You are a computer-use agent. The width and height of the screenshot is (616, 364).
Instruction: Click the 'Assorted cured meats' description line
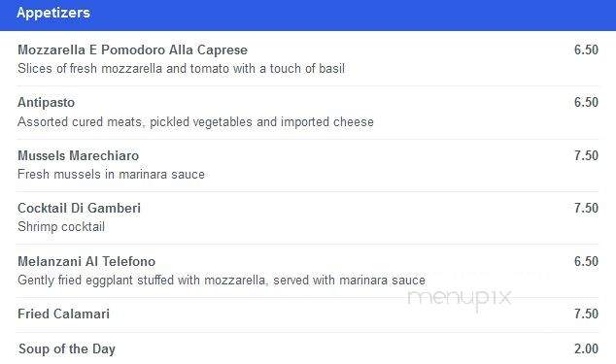(x=195, y=122)
